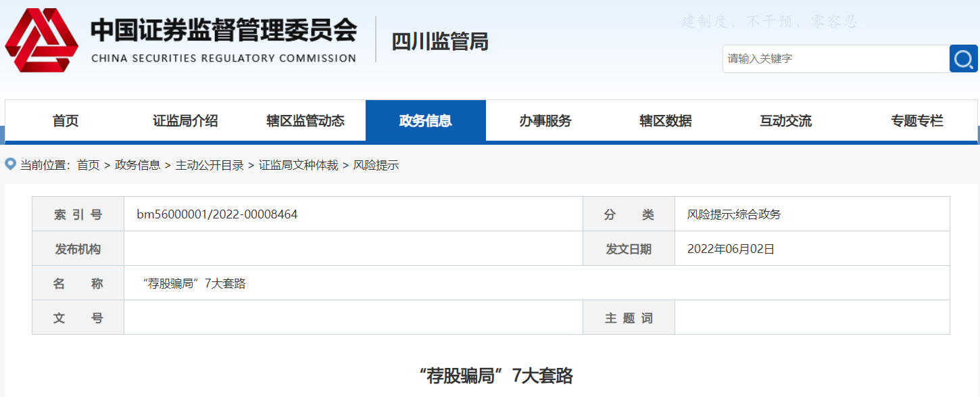This screenshot has height=397, width=980.
Task: Go to 首页 in the breadcrumb
Action: point(89,165)
